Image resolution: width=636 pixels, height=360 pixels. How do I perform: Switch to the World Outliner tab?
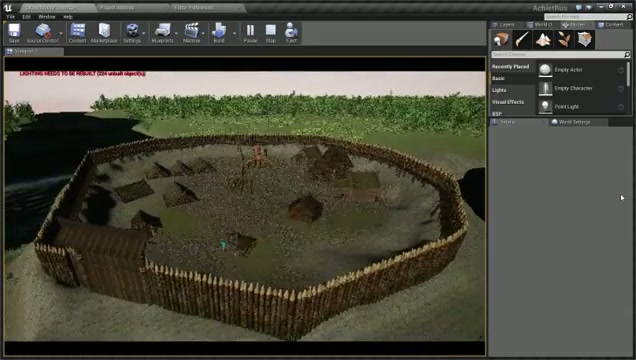tap(543, 25)
